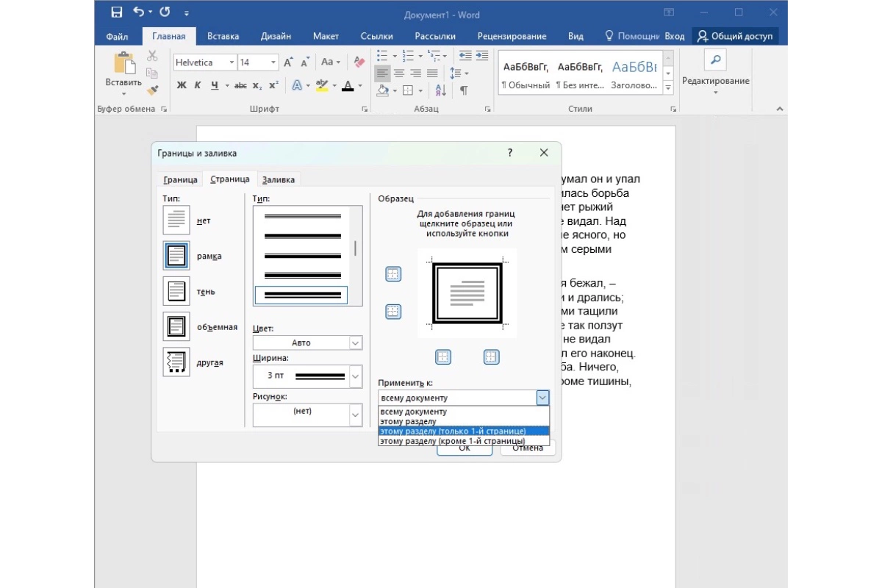Toggle italic (К) formatting

click(198, 85)
